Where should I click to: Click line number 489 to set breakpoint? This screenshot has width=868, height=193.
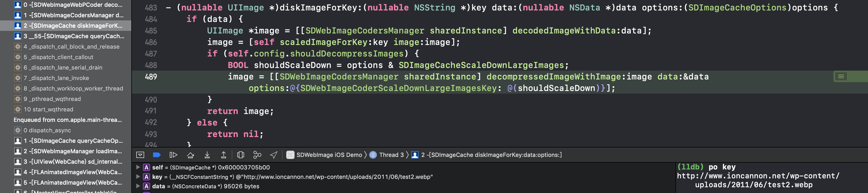click(151, 76)
